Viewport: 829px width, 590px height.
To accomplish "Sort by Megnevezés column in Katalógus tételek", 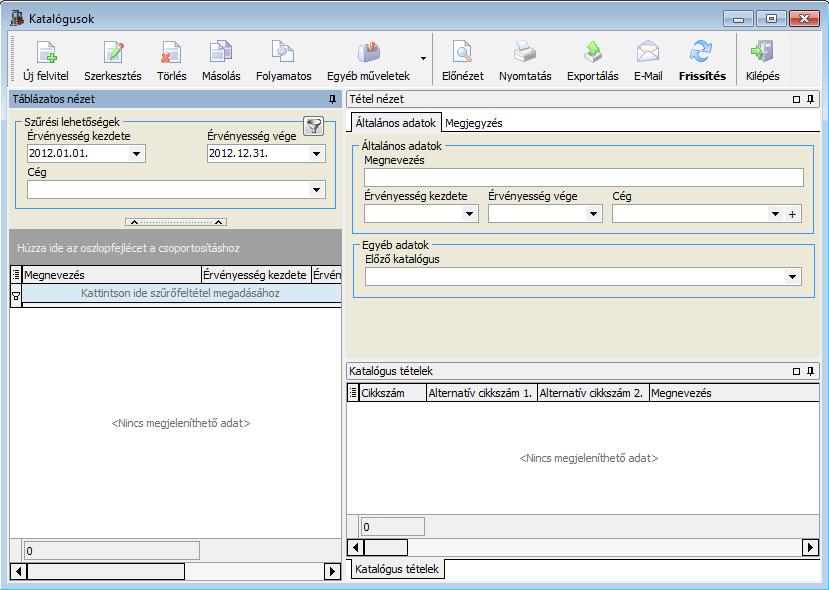I will (734, 393).
